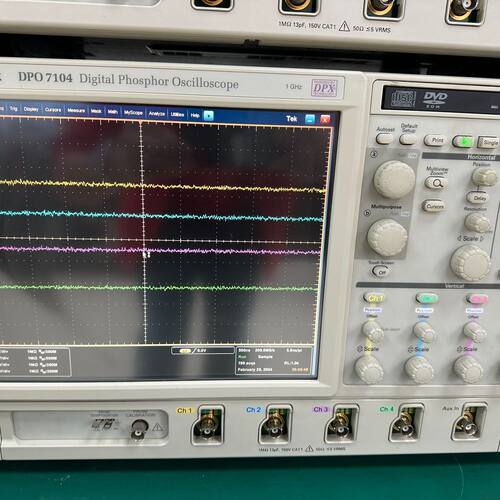Click the DVD drive logo
The width and height of the screenshot is (500, 500).
point(435,99)
